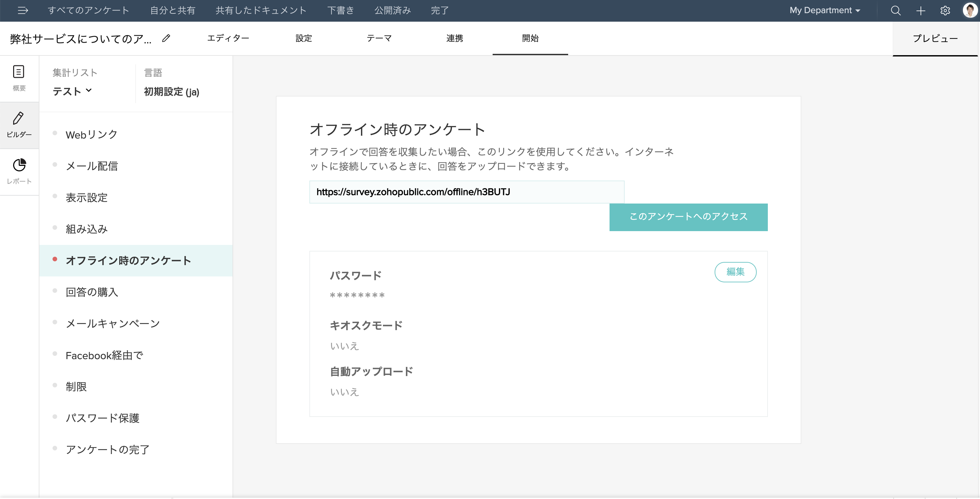This screenshot has width=980, height=499.
Task: Click the プレビュー preview tab
Action: 935,38
